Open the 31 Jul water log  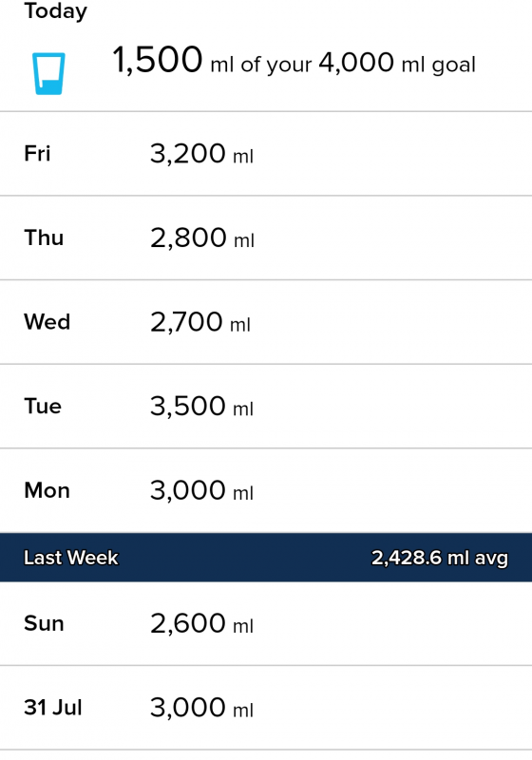[266, 708]
